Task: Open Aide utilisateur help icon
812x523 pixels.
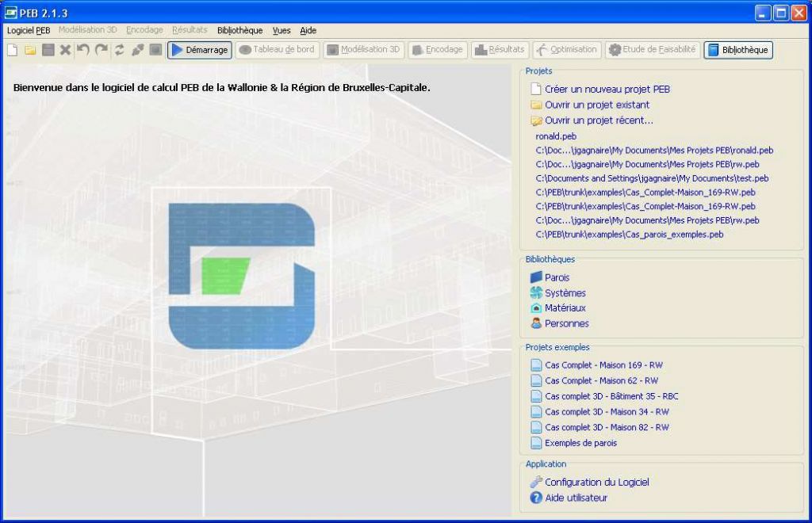Action: (536, 498)
